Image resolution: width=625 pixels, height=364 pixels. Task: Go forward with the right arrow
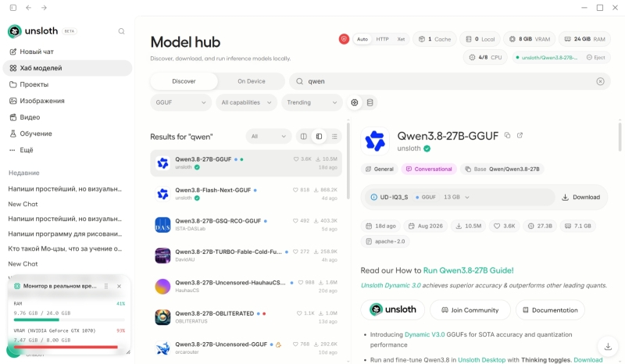point(44,8)
